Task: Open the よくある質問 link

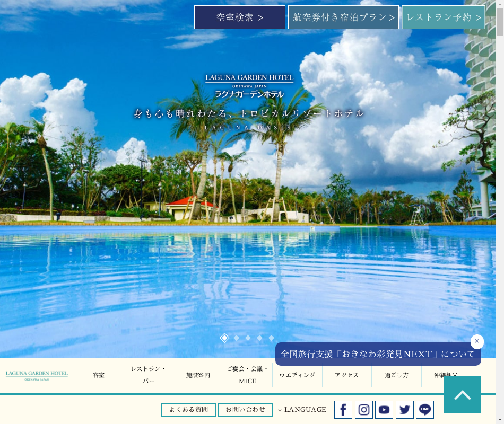Action: (x=188, y=410)
